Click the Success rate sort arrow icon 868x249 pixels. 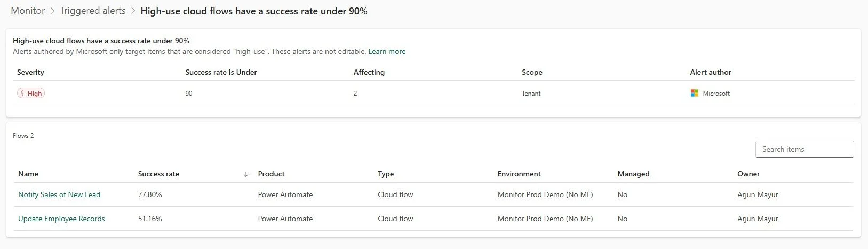[246, 174]
